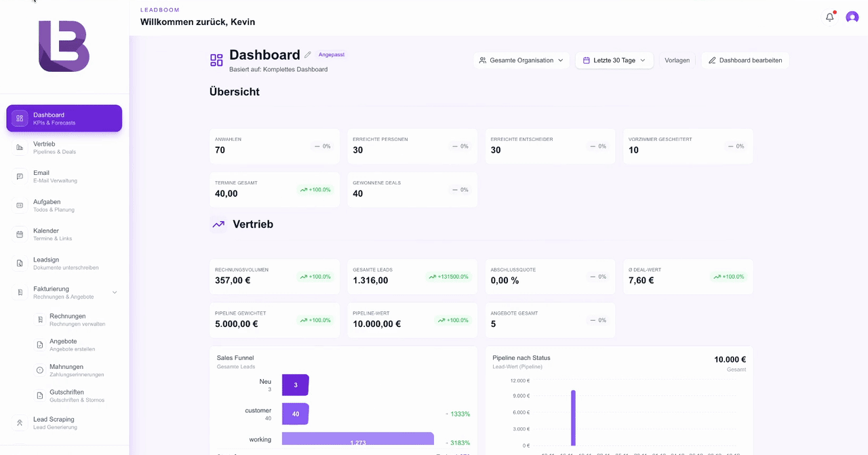Open the Email Verwaltung icon

[20, 176]
